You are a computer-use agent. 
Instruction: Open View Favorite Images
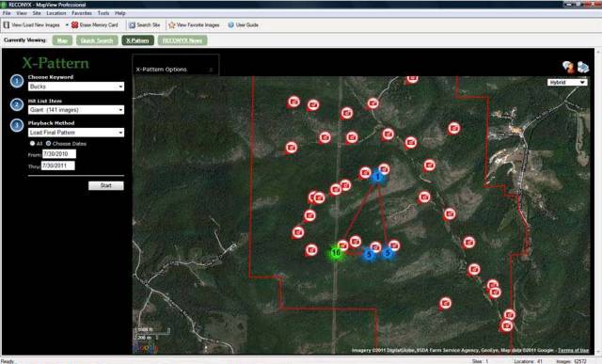click(194, 25)
